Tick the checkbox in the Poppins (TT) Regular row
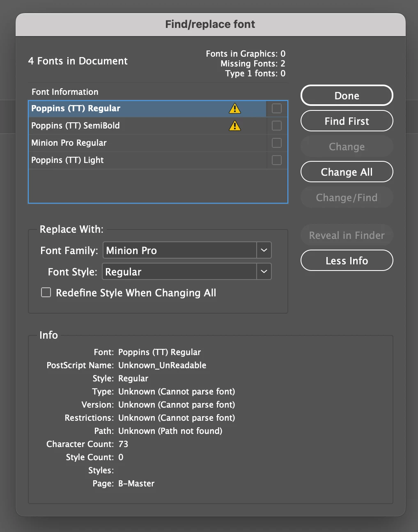Viewport: 418px width, 532px height. pyautogui.click(x=277, y=108)
